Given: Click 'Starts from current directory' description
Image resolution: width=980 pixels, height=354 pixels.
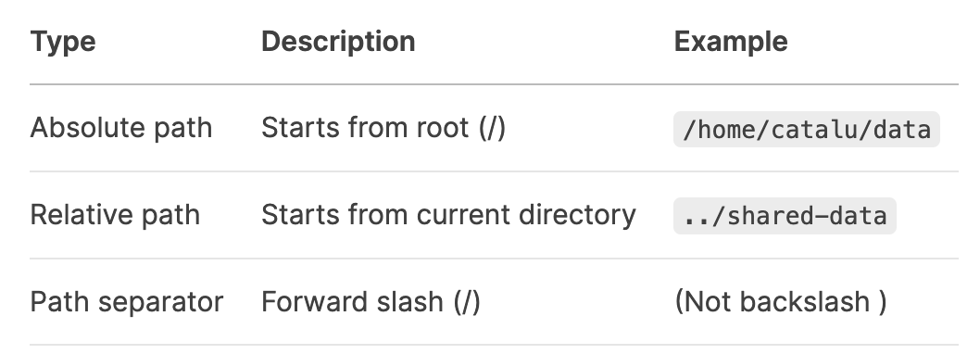Looking at the screenshot, I should click(448, 215).
